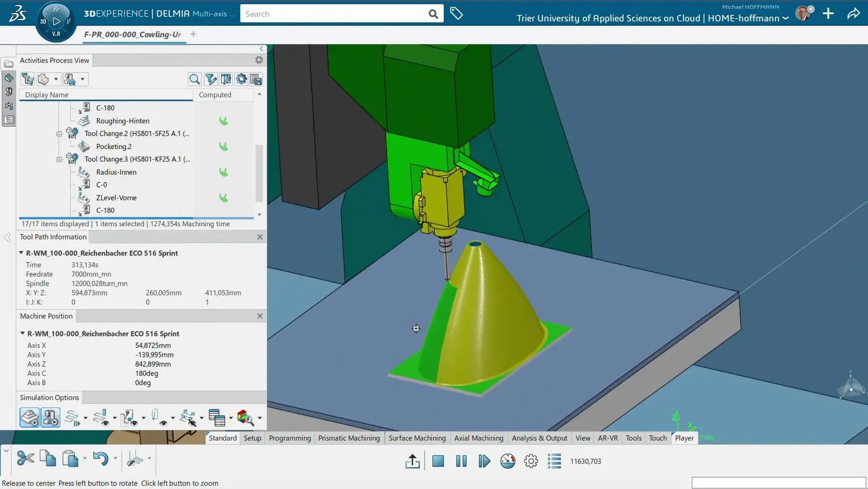This screenshot has width=868, height=489.
Task: Open search in Activities Process View
Action: point(194,79)
